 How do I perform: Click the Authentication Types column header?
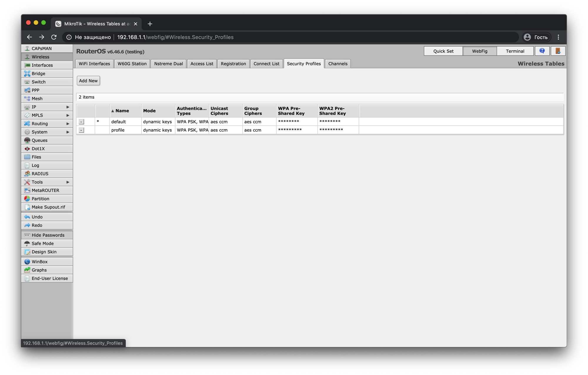tap(192, 111)
